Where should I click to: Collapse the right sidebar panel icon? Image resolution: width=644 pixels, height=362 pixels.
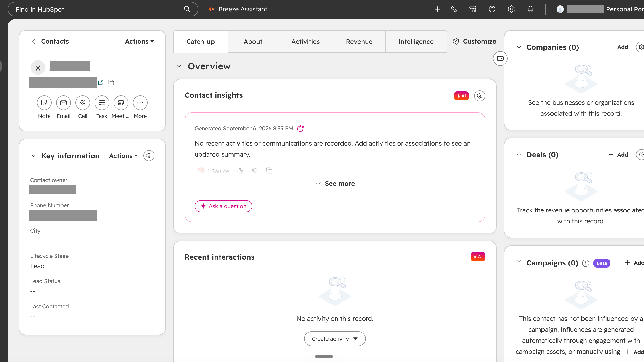click(x=500, y=58)
